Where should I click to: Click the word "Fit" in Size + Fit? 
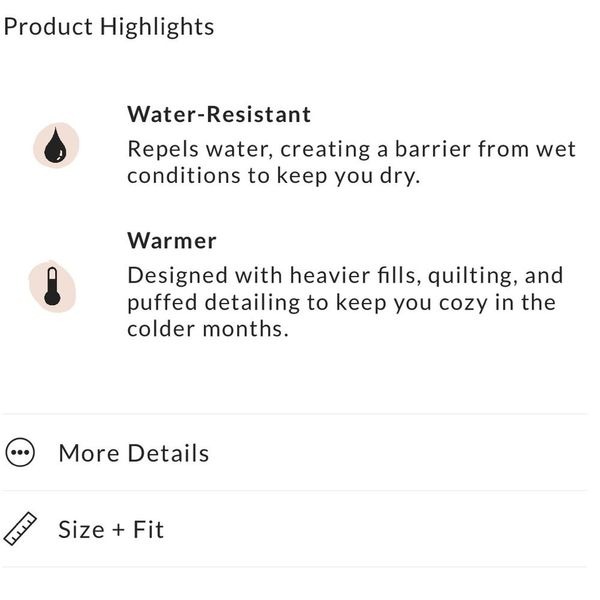coord(148,530)
